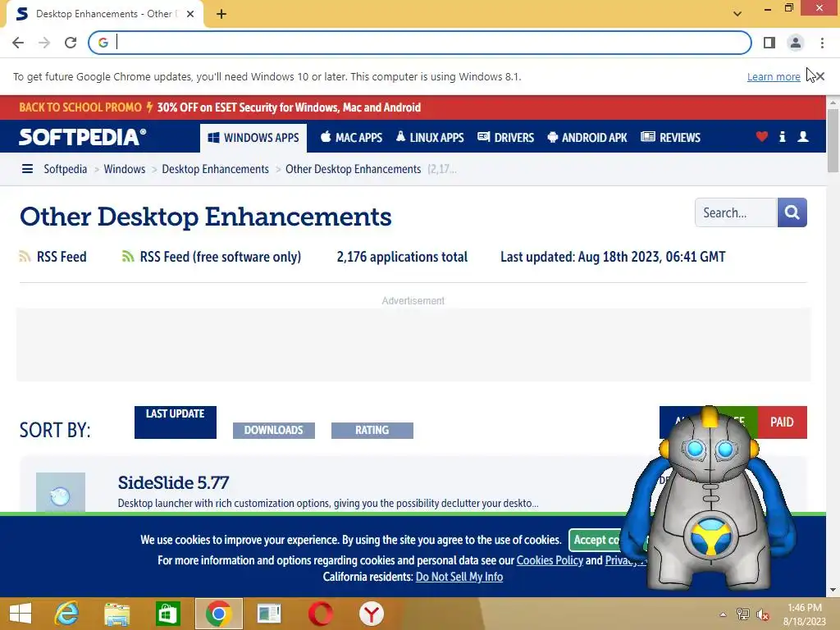
Task: Sort by Rating
Action: click(372, 430)
